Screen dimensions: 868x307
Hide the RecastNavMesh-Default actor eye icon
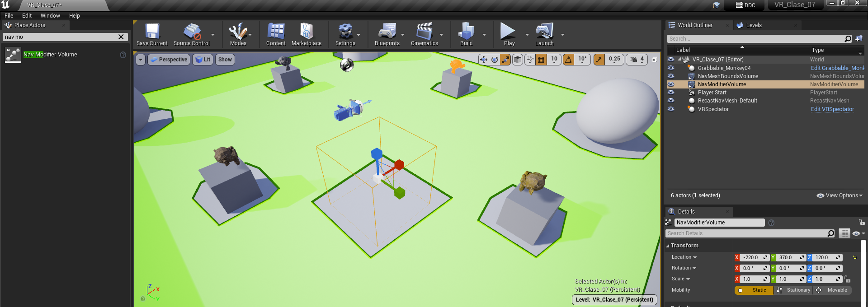[671, 100]
